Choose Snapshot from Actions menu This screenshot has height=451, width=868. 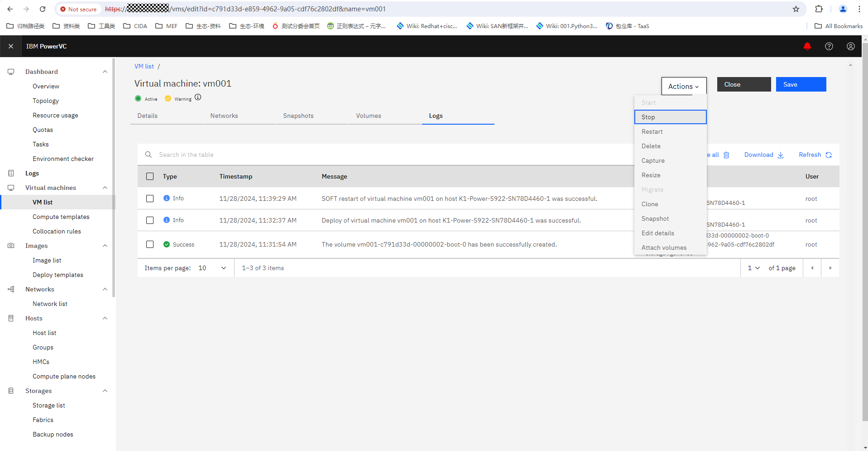(670, 218)
